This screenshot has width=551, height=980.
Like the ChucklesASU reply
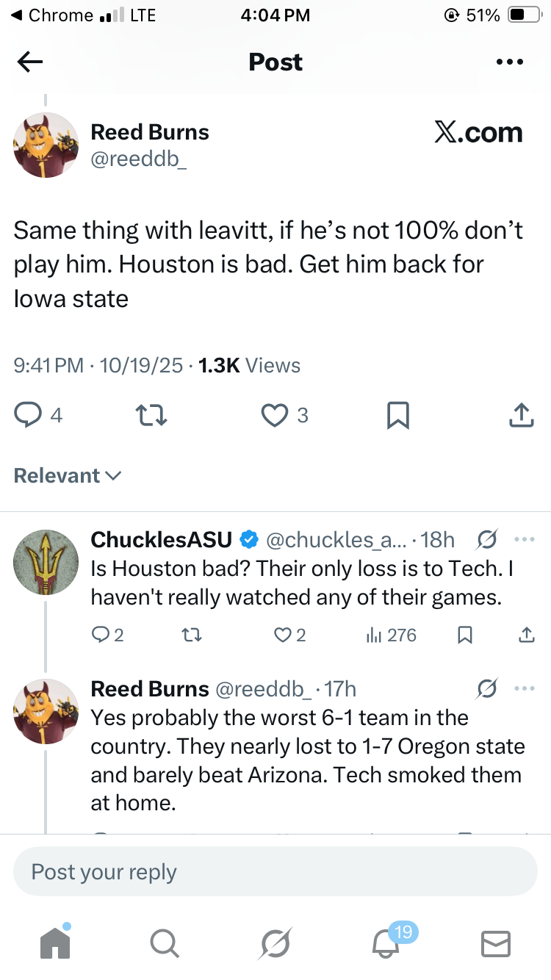tap(283, 635)
